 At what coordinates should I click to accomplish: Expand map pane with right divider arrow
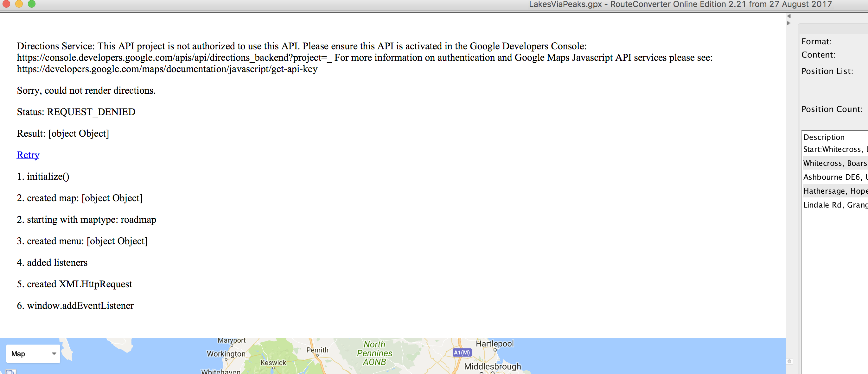pyautogui.click(x=788, y=23)
